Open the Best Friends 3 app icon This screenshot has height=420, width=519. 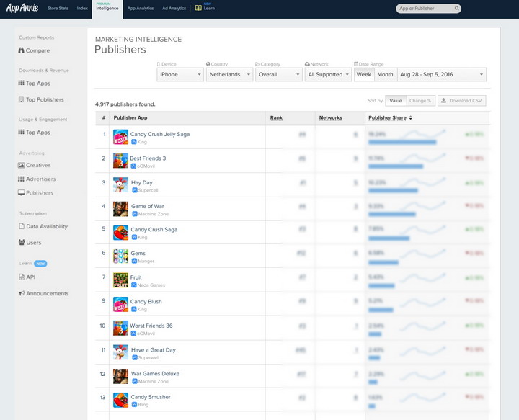pos(120,161)
